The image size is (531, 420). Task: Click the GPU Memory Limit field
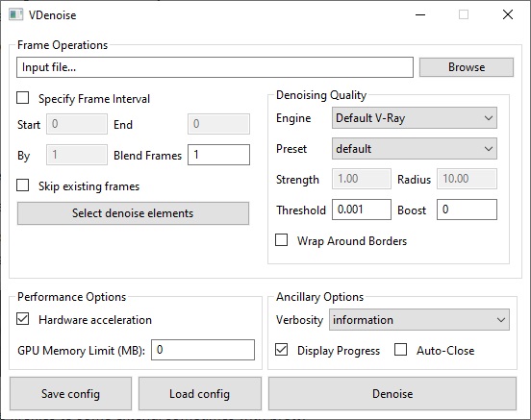tap(203, 350)
